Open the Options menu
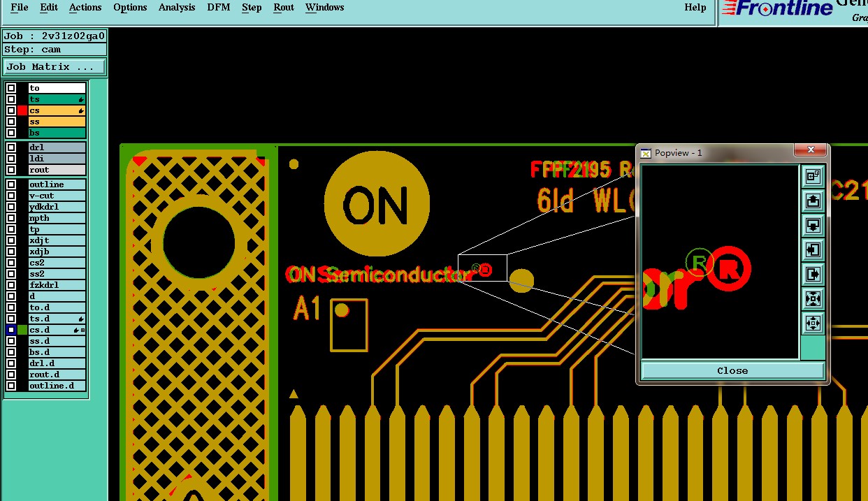The height and width of the screenshot is (501, 868). tap(130, 8)
